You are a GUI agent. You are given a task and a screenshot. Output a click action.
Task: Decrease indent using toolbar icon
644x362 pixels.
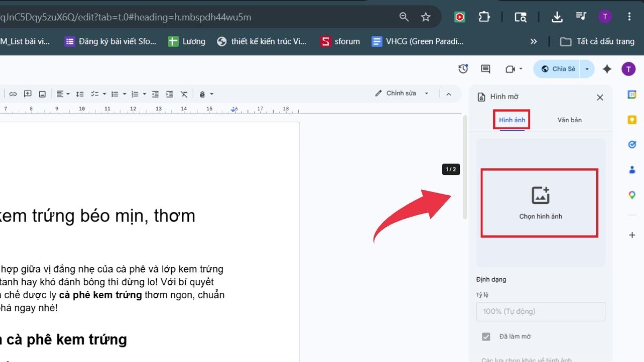point(155,94)
